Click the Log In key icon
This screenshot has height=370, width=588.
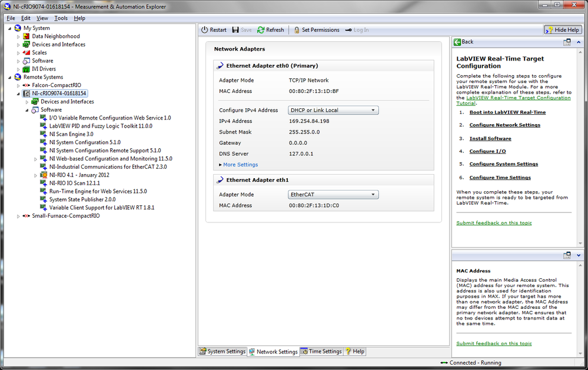(348, 30)
